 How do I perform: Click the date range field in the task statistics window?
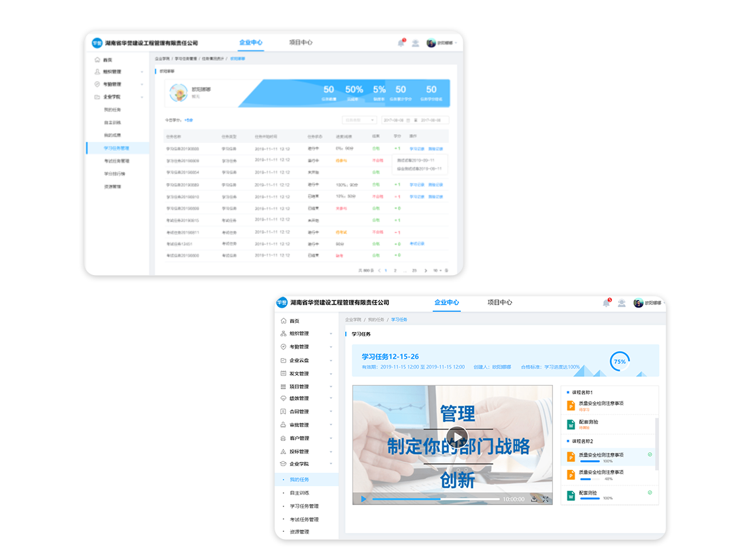(415, 120)
